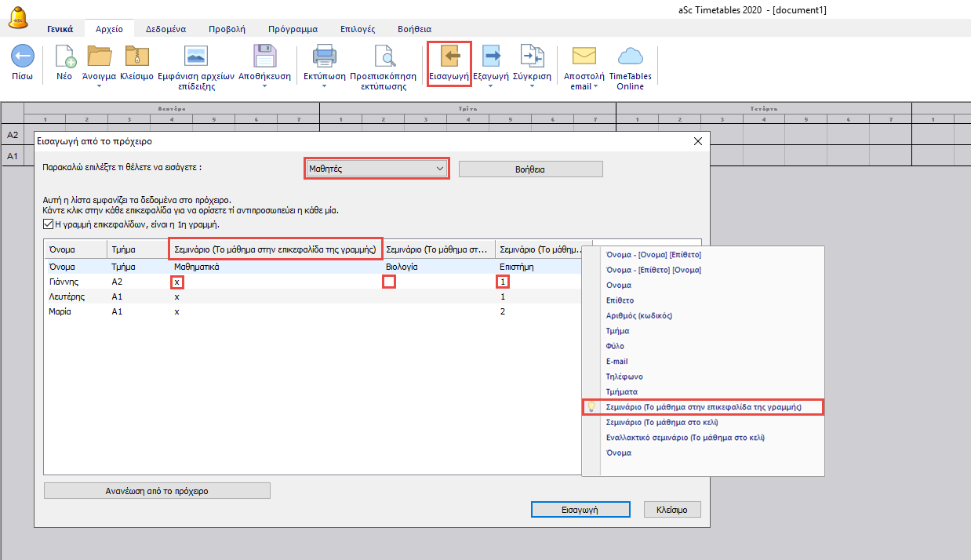Toggle the header row checkbox

48,225
